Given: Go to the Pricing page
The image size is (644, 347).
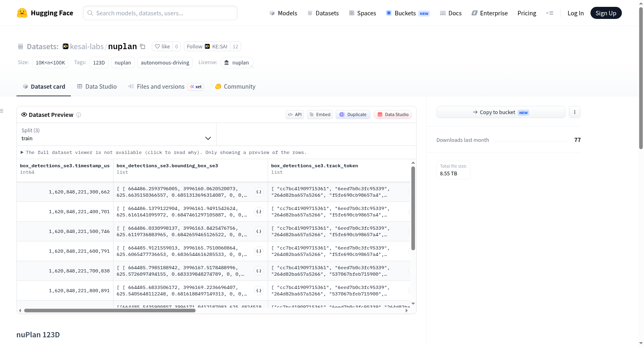Looking at the screenshot, I should (527, 13).
